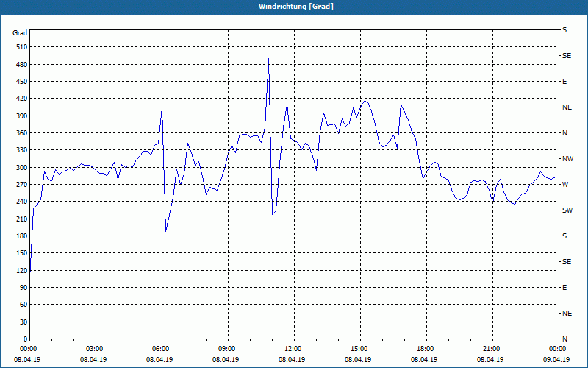Click the 360 degree y-axis label

(20, 133)
